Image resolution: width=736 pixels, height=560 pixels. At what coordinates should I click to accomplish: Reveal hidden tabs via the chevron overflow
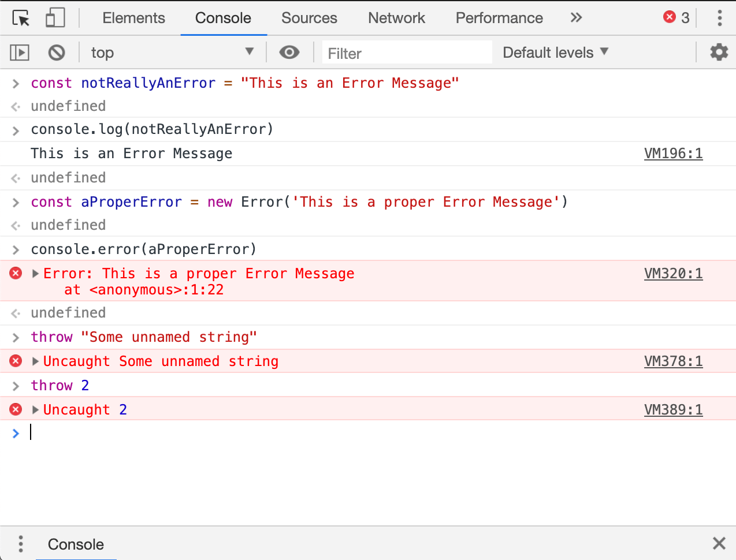(575, 18)
